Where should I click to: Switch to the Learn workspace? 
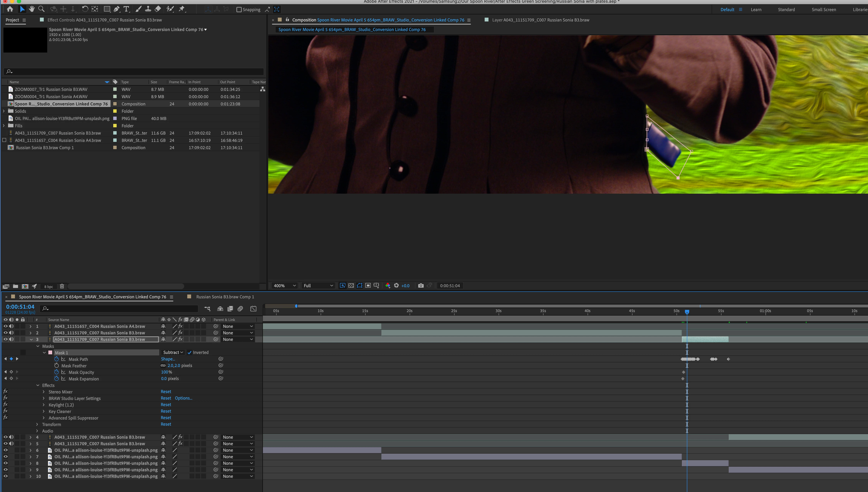pyautogui.click(x=756, y=9)
